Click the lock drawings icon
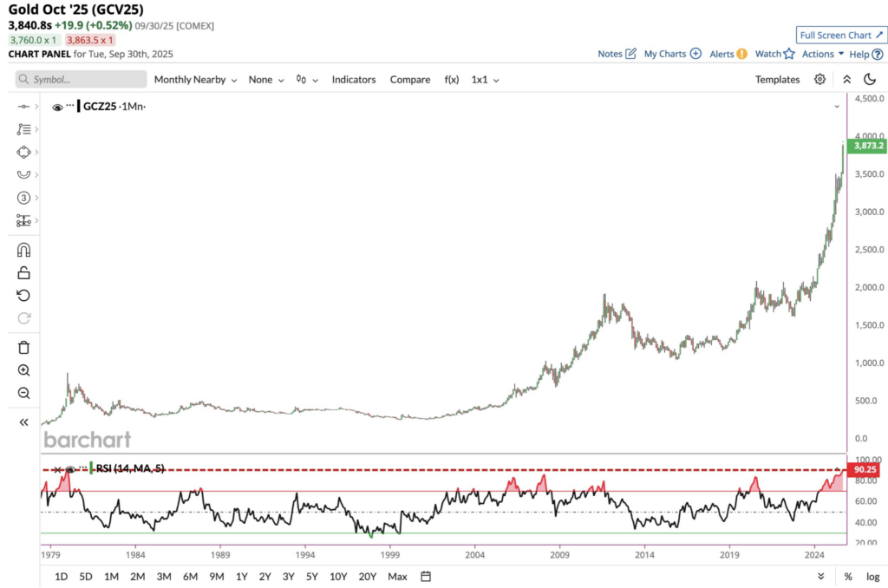 tap(23, 272)
